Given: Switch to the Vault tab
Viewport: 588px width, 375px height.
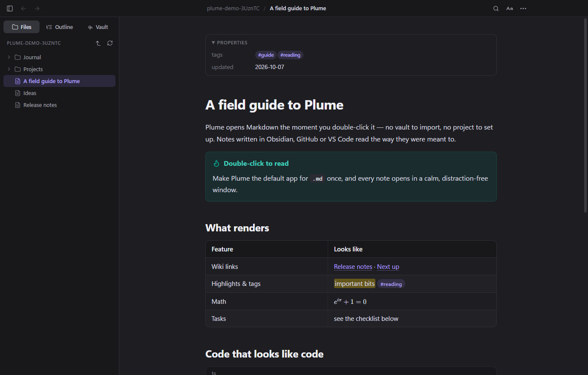Looking at the screenshot, I should pyautogui.click(x=98, y=27).
